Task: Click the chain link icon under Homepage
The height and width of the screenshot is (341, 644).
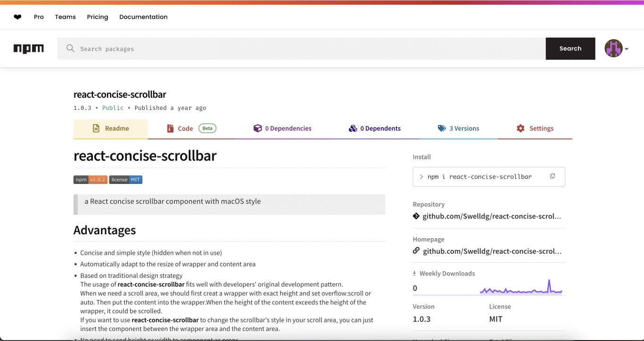Action: point(416,251)
